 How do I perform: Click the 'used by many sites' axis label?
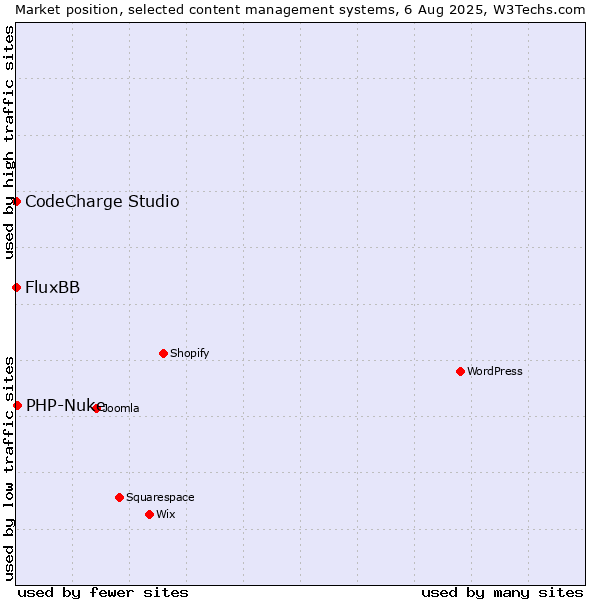[x=502, y=593]
